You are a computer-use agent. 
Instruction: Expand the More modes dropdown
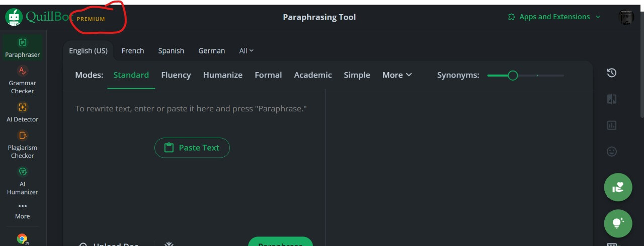[x=397, y=75]
